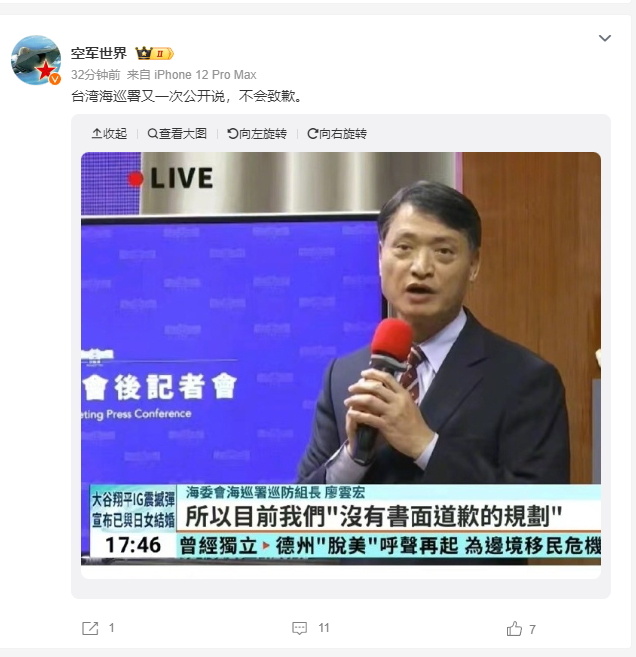Open the 空军世界 username link
The image size is (636, 657).
click(x=99, y=53)
